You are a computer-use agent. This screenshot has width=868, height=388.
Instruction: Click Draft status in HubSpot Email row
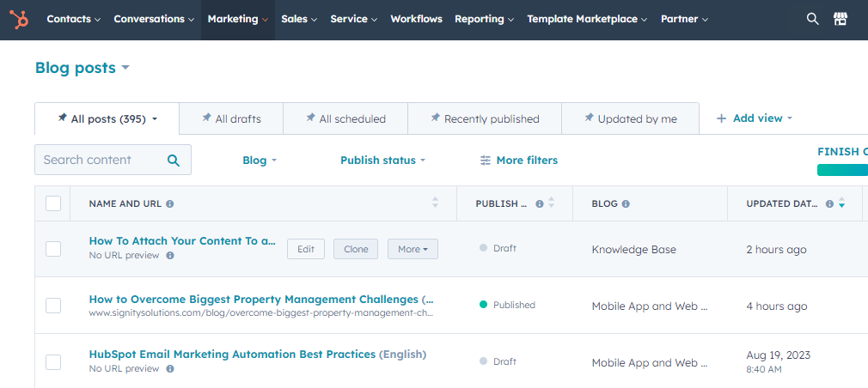coord(498,361)
